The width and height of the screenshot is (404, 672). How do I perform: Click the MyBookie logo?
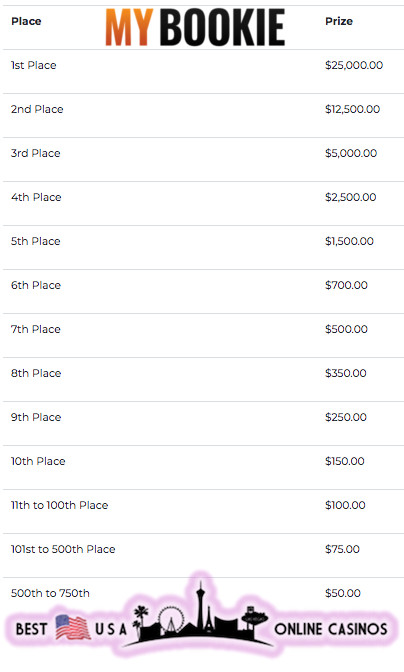pos(195,27)
